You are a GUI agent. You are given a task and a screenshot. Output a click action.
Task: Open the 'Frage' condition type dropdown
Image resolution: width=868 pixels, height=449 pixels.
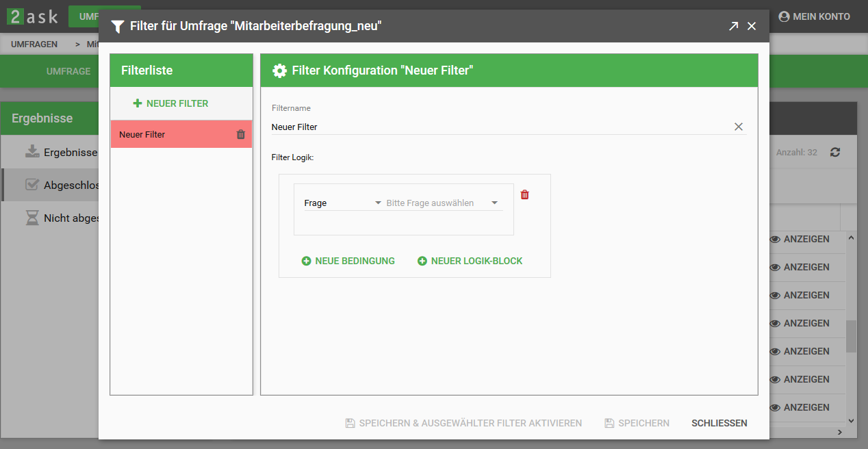click(342, 203)
